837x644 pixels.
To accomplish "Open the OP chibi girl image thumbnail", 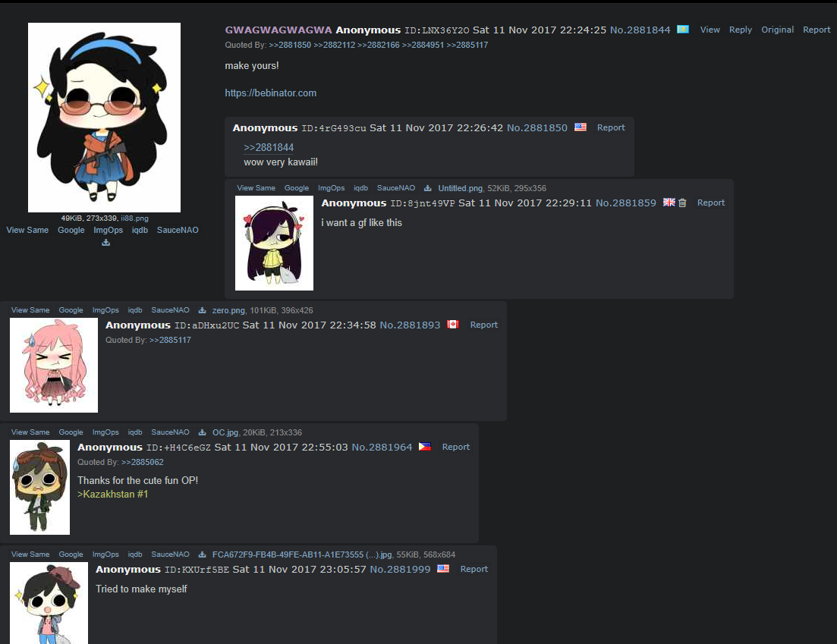I will 104,118.
